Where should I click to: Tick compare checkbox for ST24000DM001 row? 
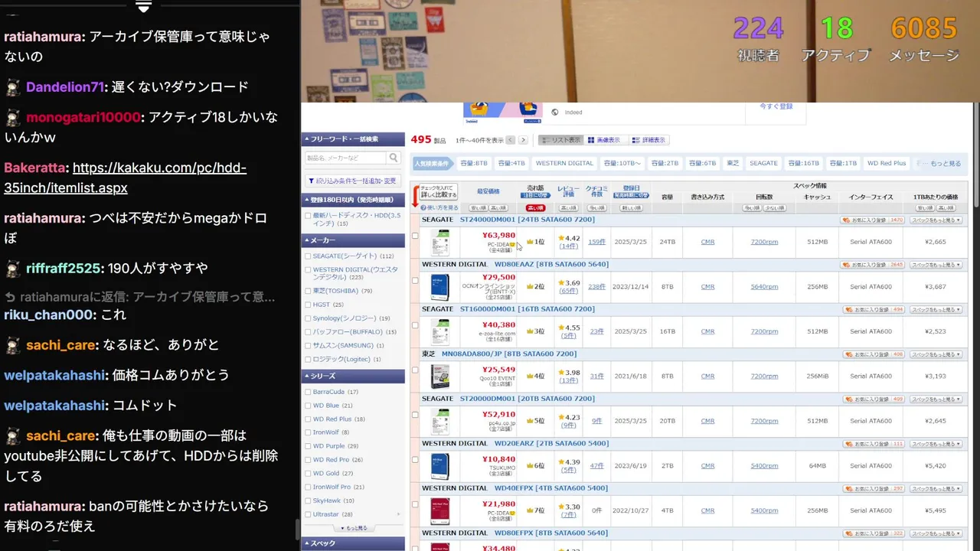point(415,235)
